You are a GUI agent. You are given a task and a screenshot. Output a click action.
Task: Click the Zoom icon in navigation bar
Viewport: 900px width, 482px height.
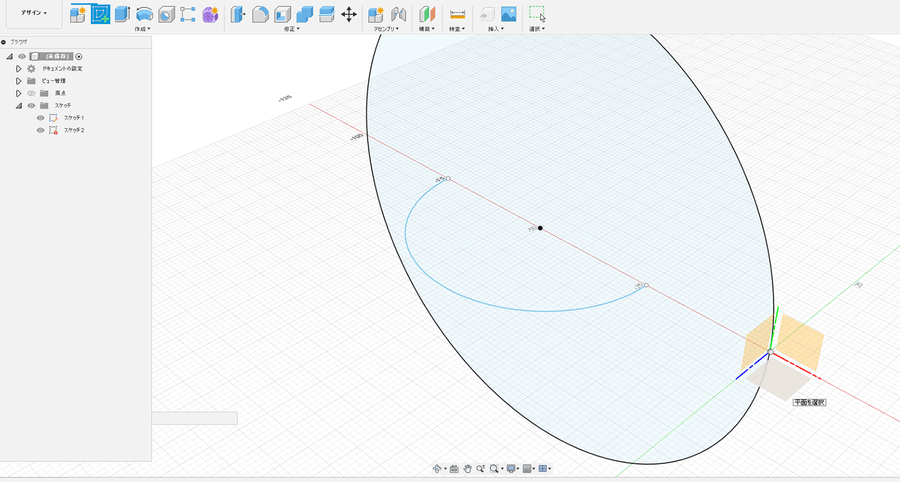(x=480, y=468)
